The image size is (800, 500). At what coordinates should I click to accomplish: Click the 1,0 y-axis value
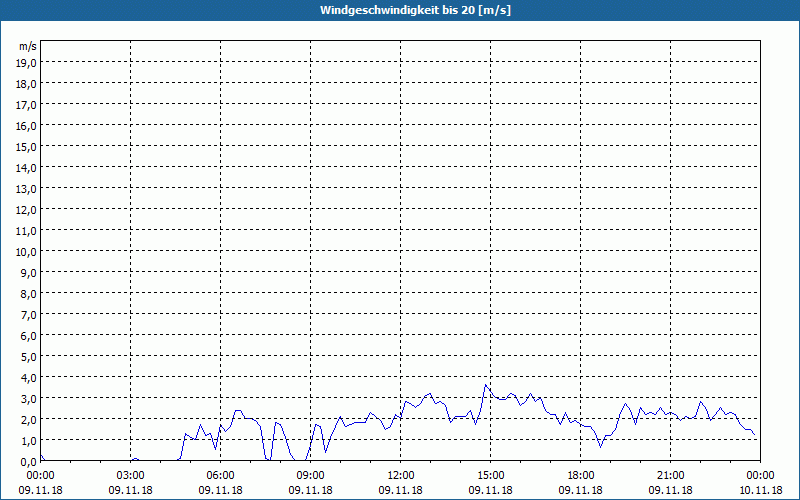tap(28, 440)
